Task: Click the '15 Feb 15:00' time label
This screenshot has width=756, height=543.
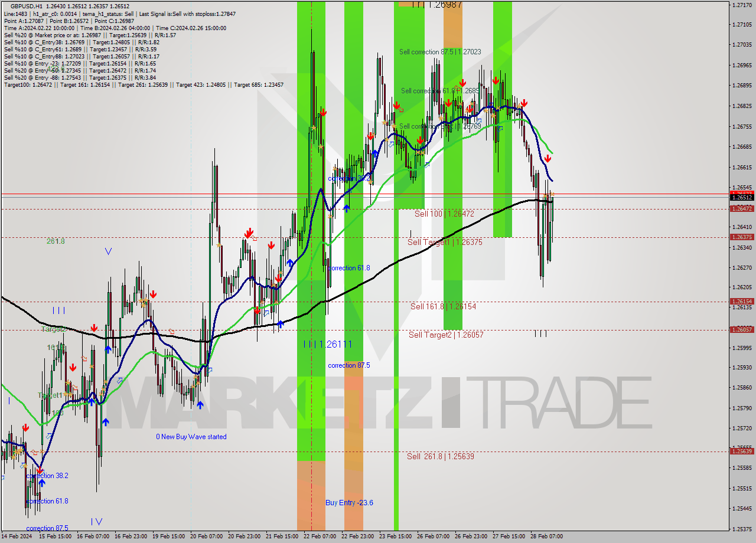Action: (x=55, y=537)
